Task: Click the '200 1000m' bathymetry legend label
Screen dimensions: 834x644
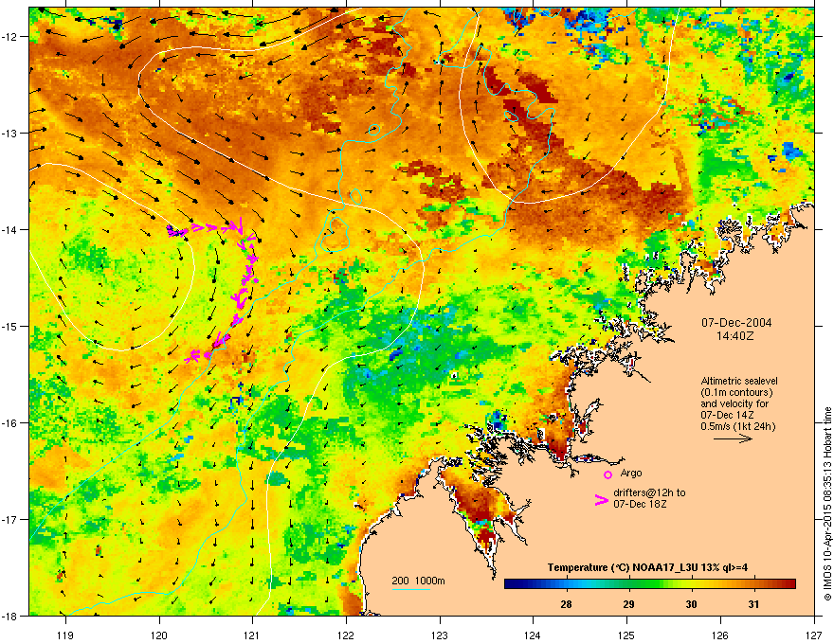Action: 418,581
